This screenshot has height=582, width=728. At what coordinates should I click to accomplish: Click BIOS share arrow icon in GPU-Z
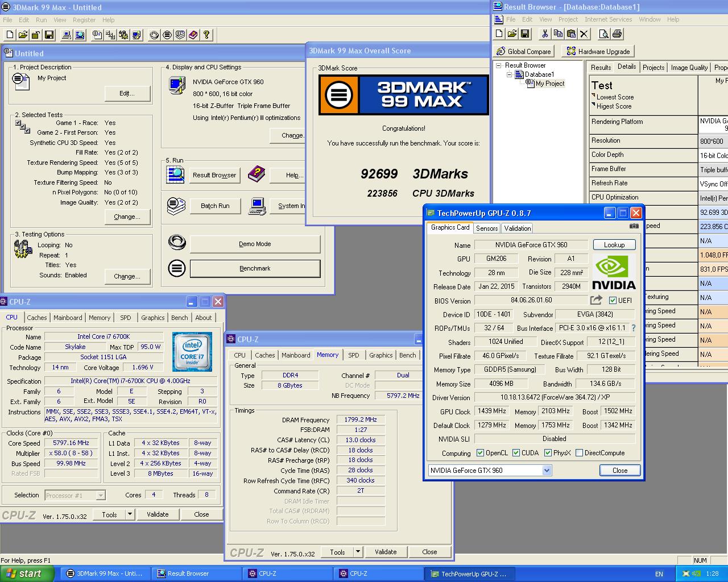click(596, 300)
